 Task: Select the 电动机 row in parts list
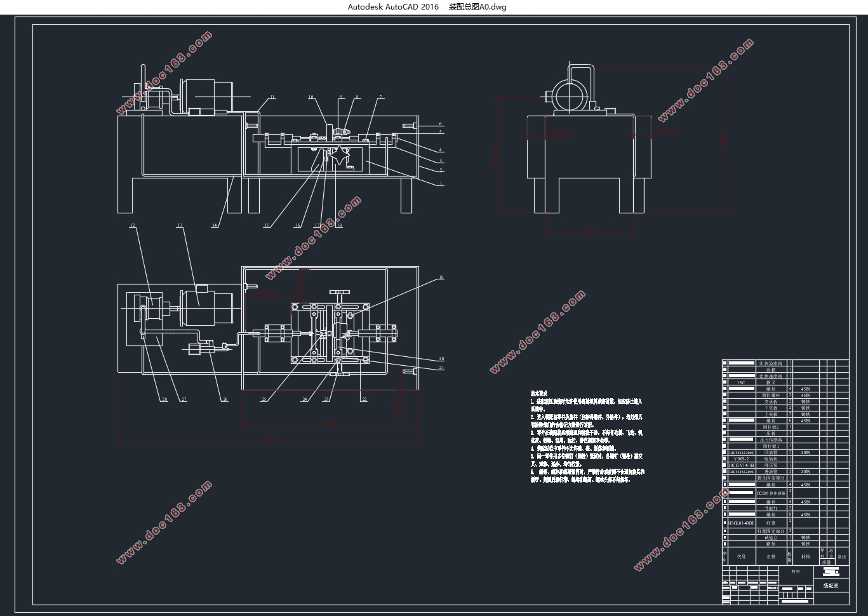click(x=770, y=459)
